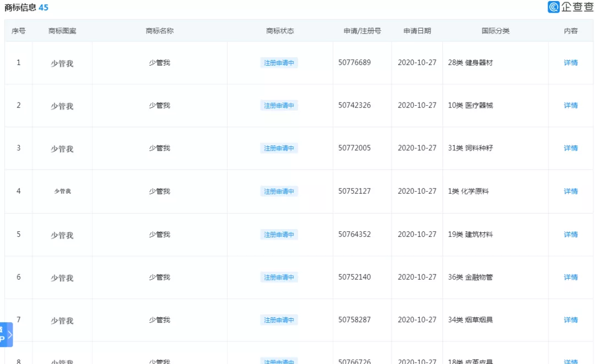Open 详情 for the 化学原料 category row
The width and height of the screenshot is (595, 364).
point(570,191)
